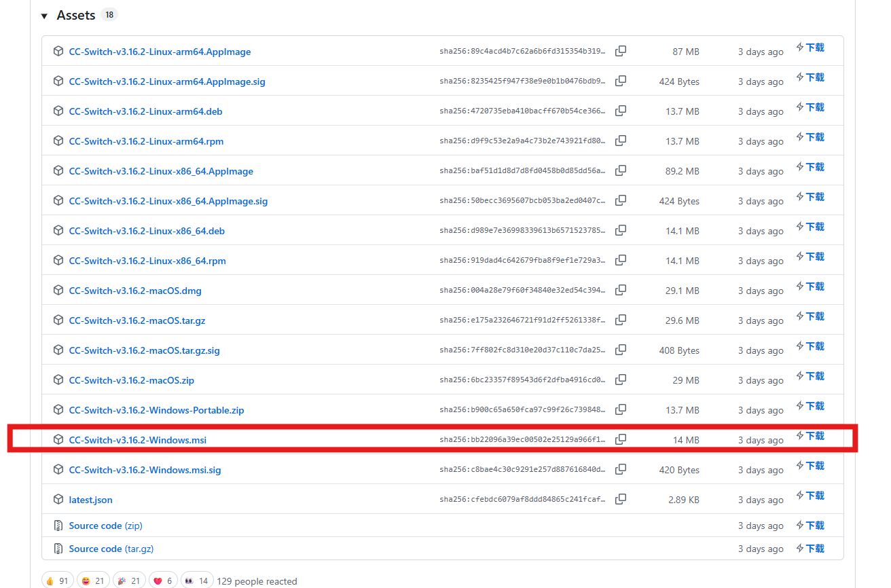Copy sha256 of macOS.tar.gz.sig asset
Viewport: 891px width, 588px height.
tap(621, 350)
